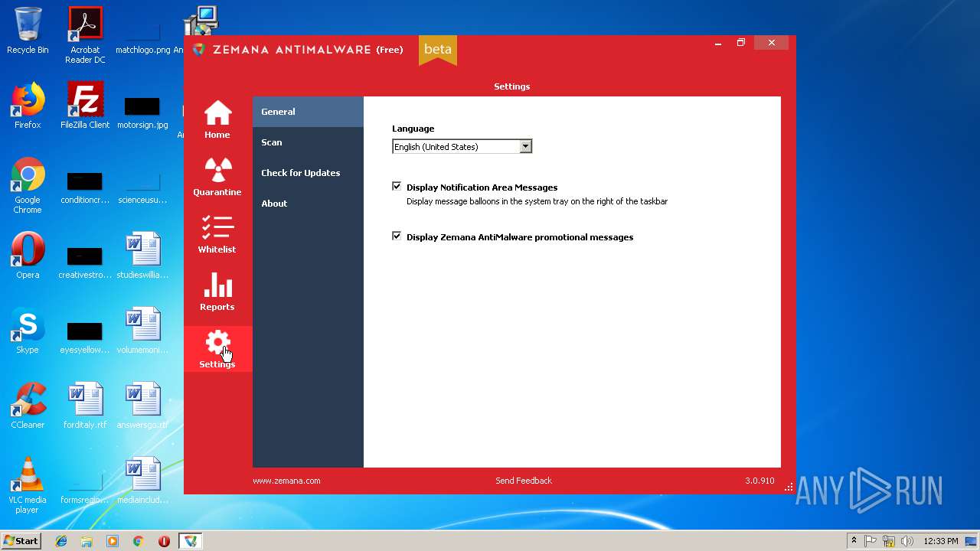Select the formsregio... desktop file
Viewport: 980px width, 551px height.
85,488
